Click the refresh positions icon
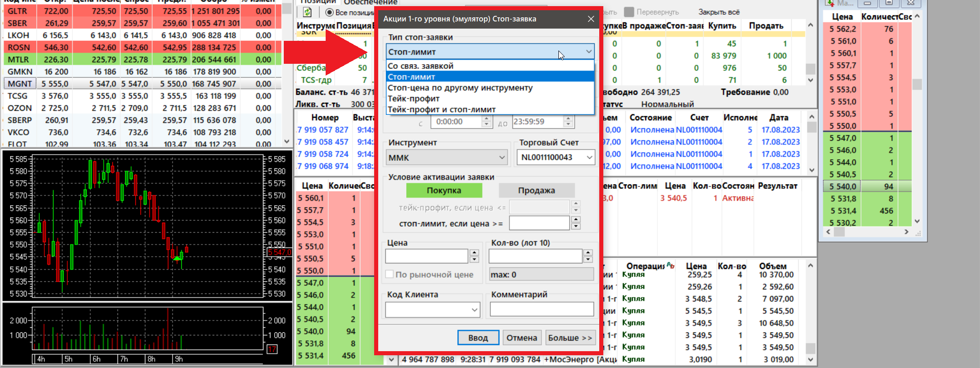Viewport: 980px width, 368px height. [x=307, y=12]
